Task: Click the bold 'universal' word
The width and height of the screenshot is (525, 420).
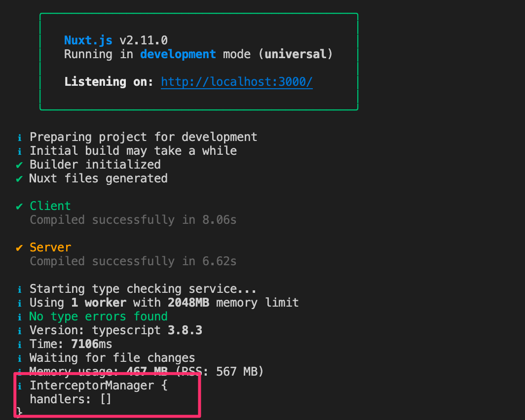Action: 295,54
